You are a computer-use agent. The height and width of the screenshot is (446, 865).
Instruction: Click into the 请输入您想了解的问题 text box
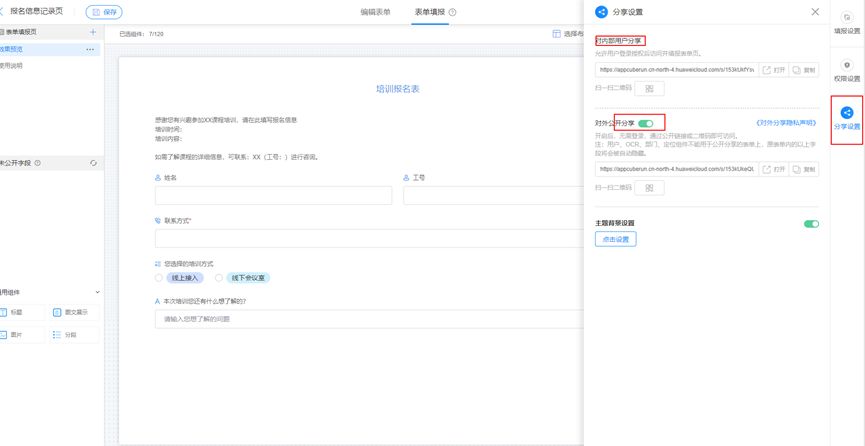point(369,319)
